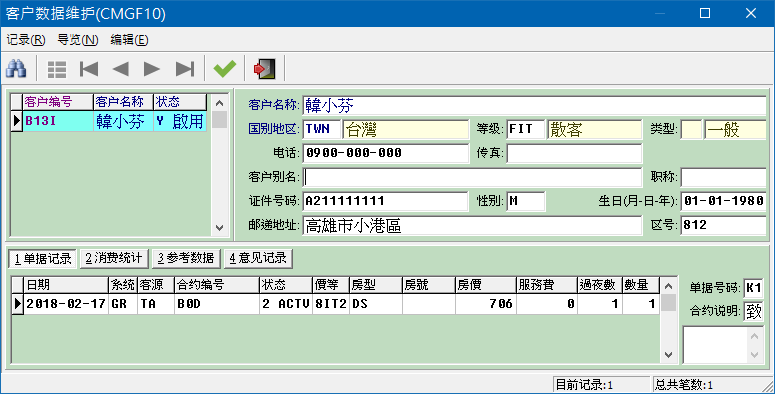Go to previous record arrow
Image resolution: width=775 pixels, height=394 pixels.
[x=120, y=69]
